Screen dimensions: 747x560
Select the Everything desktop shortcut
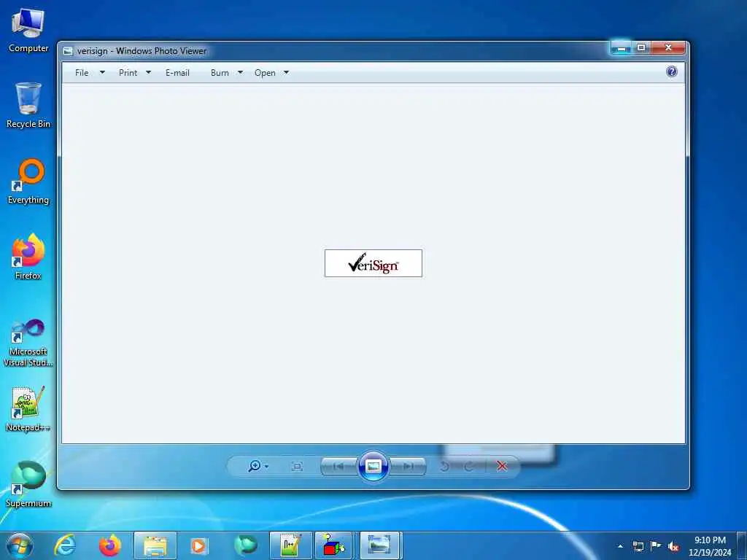[x=28, y=182]
